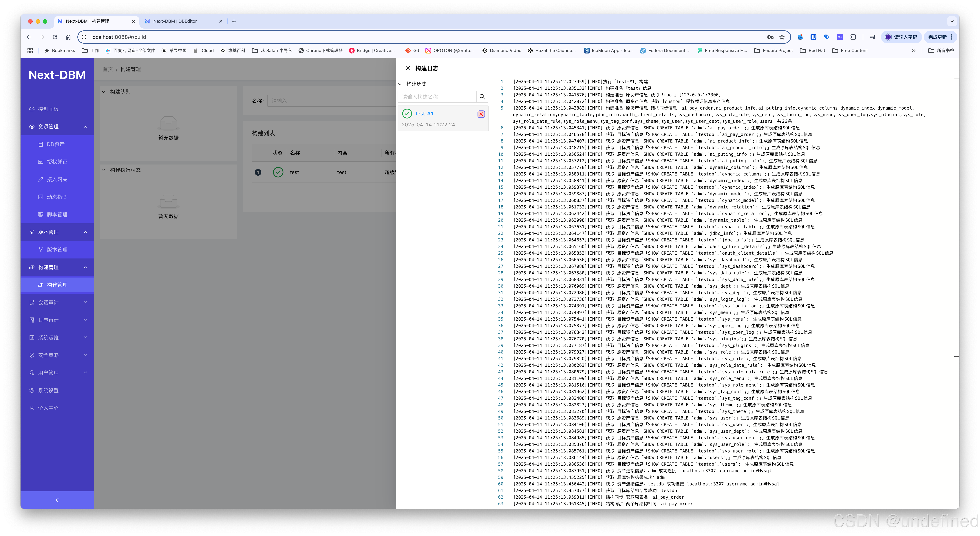The width and height of the screenshot is (980, 536).
Task: Switch to Next-DBM | DBEditor tab
Action: point(175,21)
